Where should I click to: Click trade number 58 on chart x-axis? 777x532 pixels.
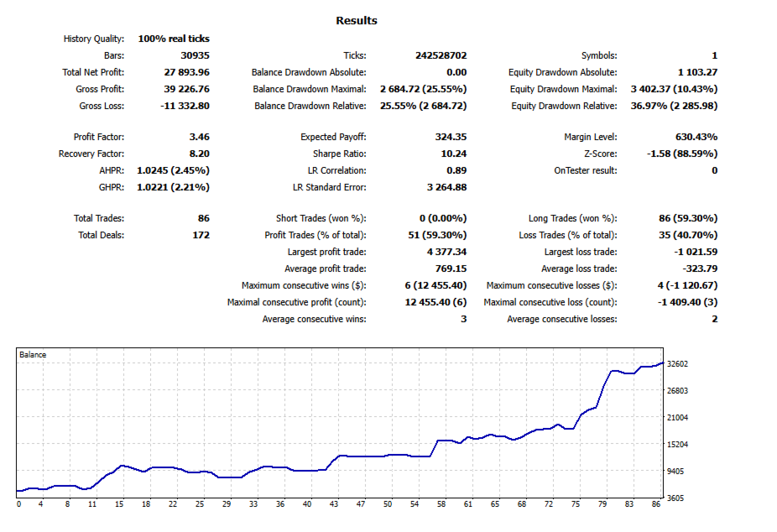point(441,504)
